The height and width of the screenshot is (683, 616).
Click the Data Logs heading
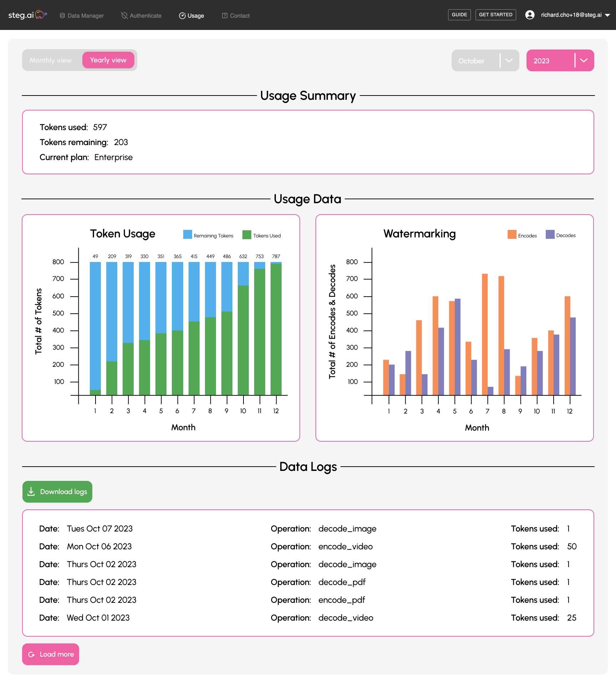coord(308,467)
